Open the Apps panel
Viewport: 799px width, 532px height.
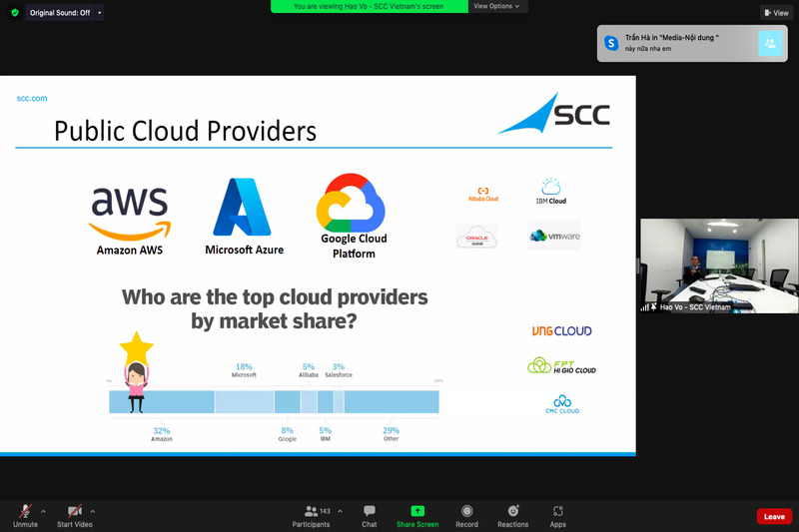[x=558, y=516]
